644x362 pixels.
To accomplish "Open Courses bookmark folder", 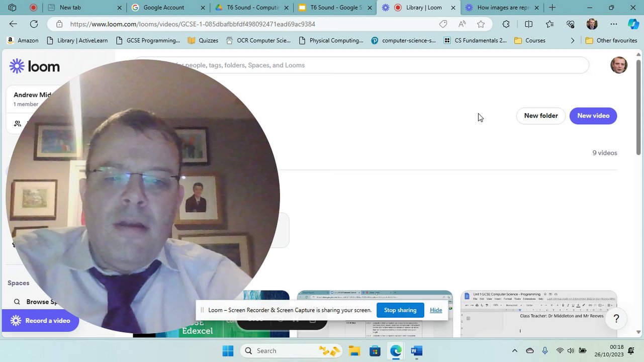I will click(x=530, y=40).
